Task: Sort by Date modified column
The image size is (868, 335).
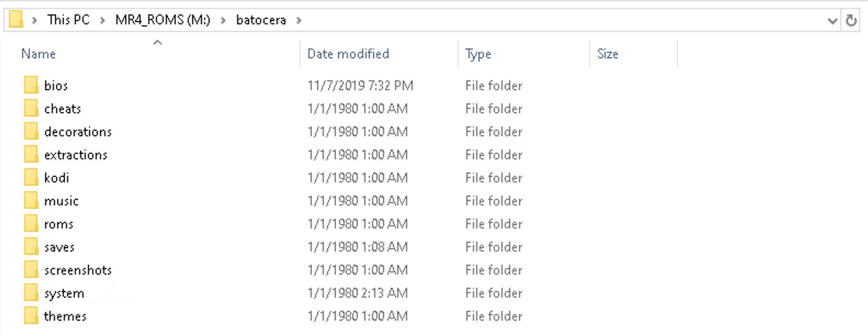Action: [348, 54]
